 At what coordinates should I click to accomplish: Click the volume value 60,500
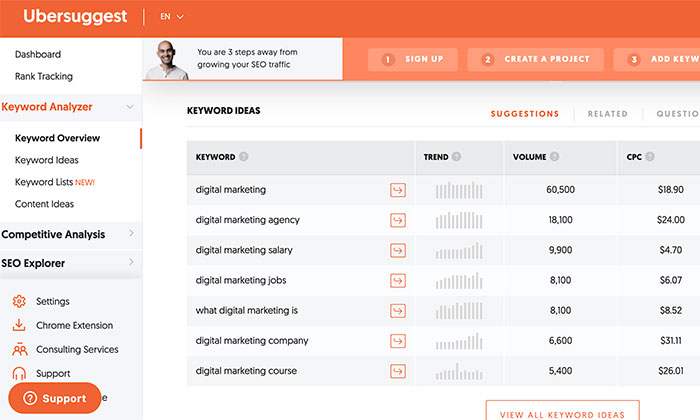pos(560,190)
